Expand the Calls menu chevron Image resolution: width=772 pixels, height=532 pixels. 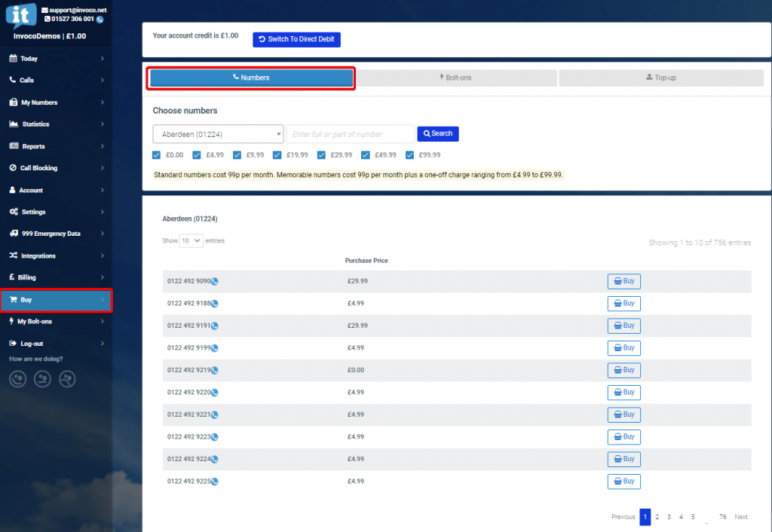(x=102, y=80)
